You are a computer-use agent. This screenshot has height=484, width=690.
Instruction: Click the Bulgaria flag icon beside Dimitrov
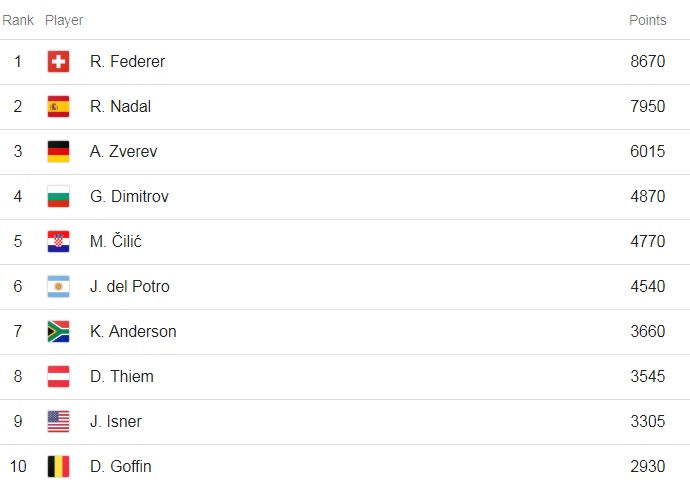[59, 196]
